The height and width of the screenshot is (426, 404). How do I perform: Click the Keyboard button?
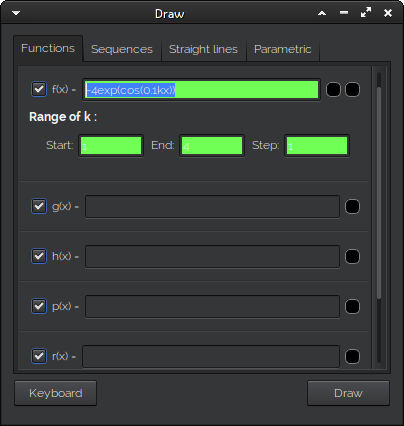[x=56, y=393]
